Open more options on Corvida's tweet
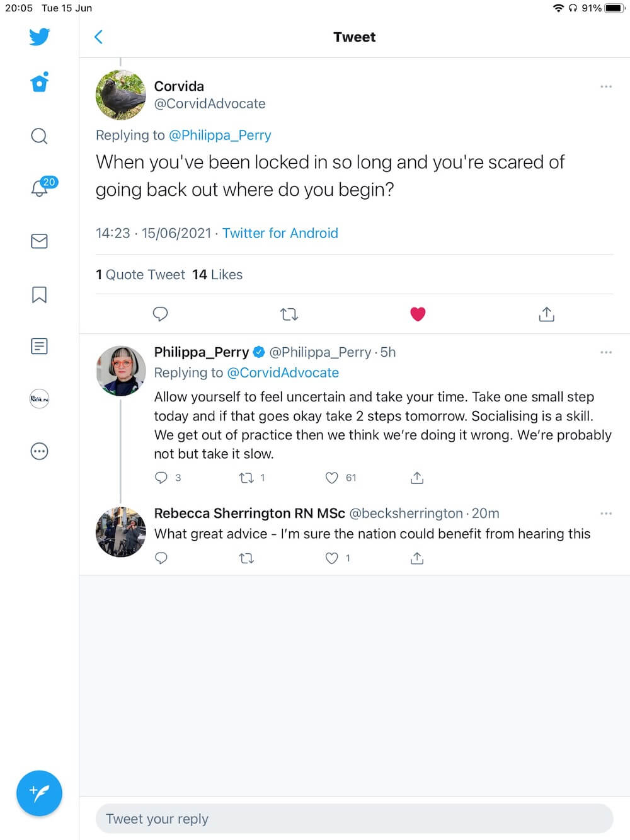This screenshot has width=630, height=840. 606,86
